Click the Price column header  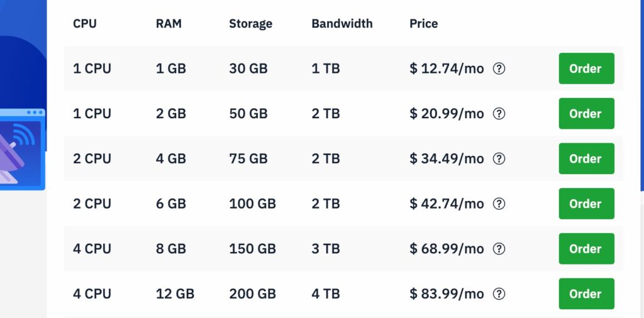pos(423,24)
